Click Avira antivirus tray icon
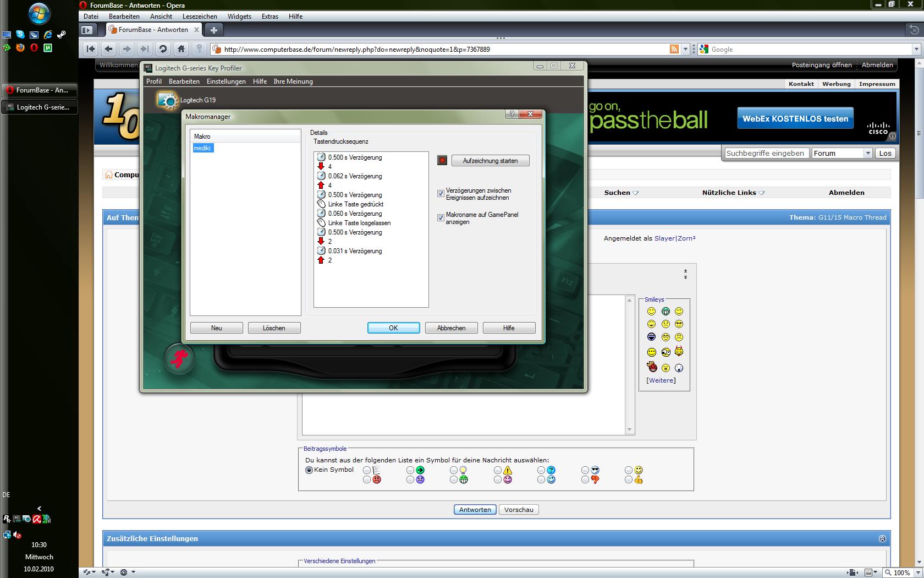This screenshot has height=578, width=924. point(36,519)
